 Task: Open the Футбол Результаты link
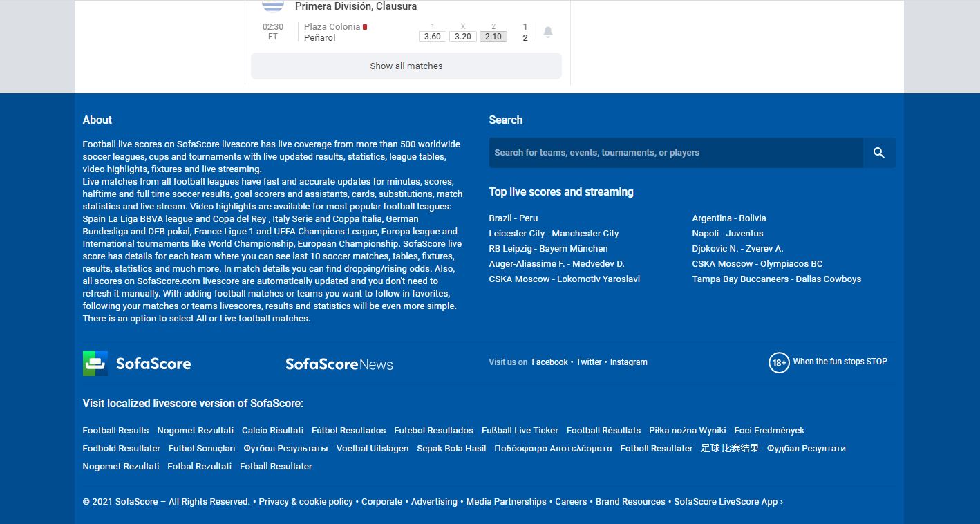pos(285,449)
